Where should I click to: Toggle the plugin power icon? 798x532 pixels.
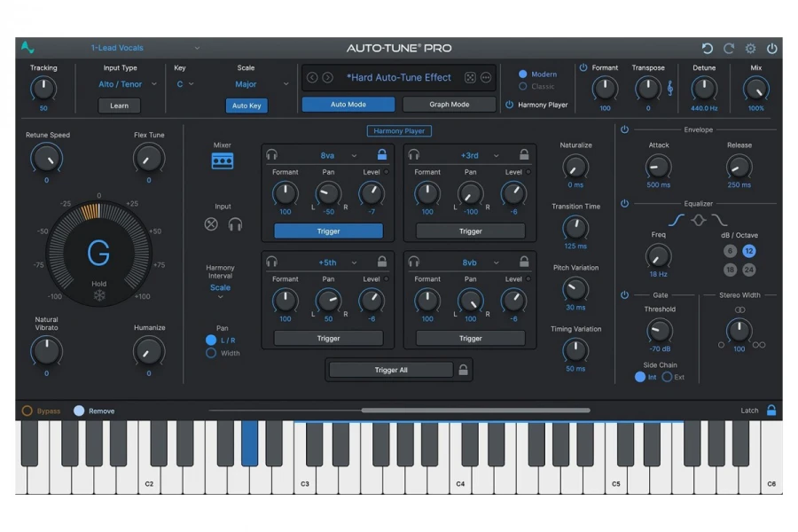(x=772, y=49)
